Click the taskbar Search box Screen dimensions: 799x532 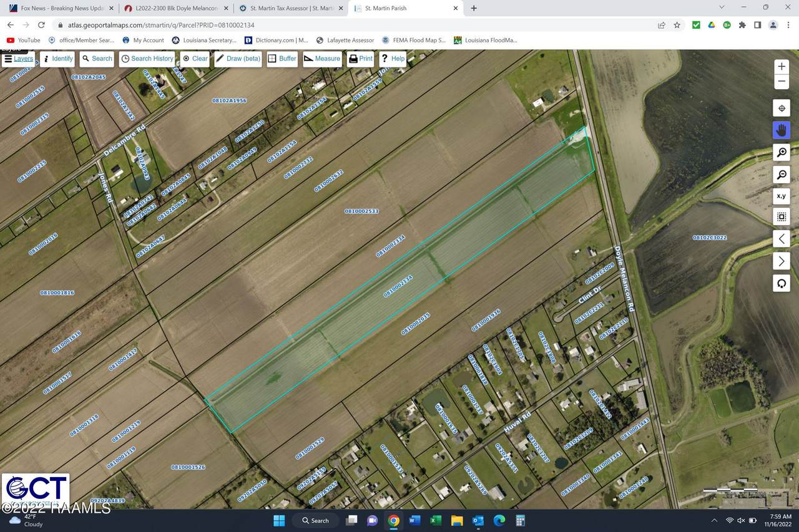coord(316,520)
